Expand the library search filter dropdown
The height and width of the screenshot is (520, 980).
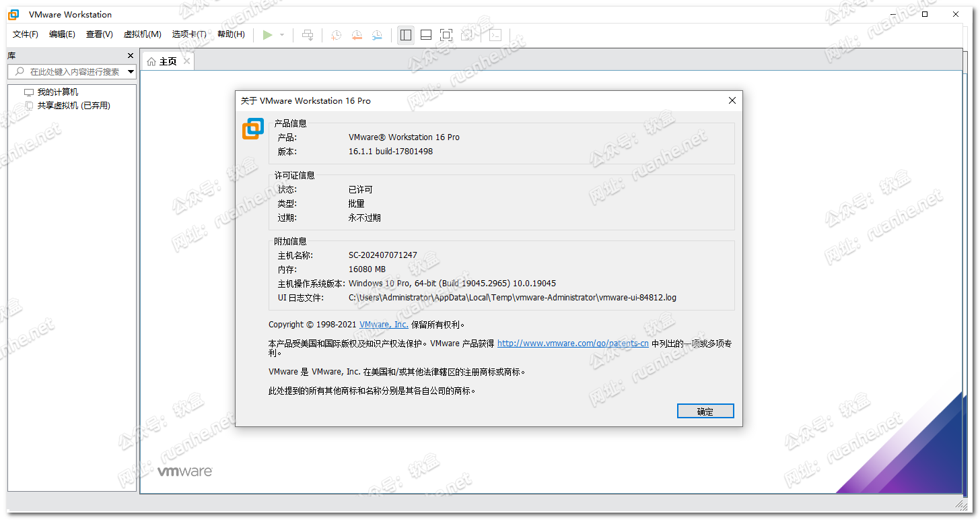(x=131, y=71)
